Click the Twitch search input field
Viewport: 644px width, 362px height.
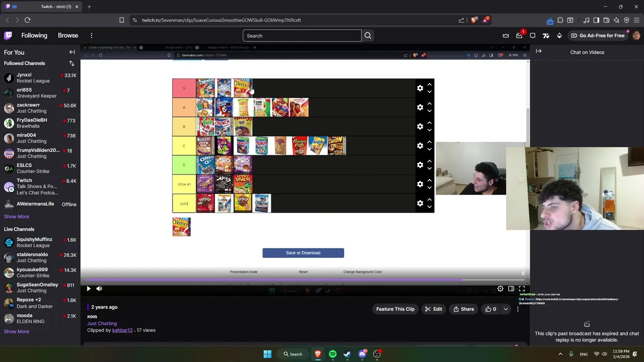302,36
